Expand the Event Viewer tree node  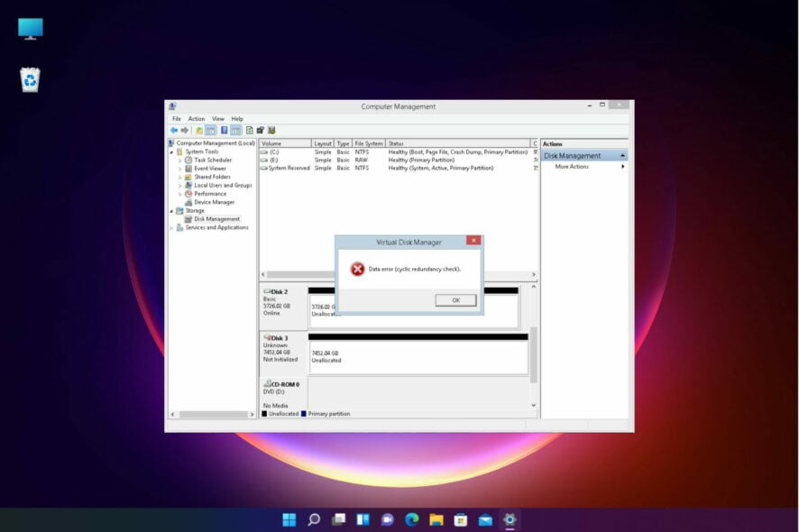[180, 169]
